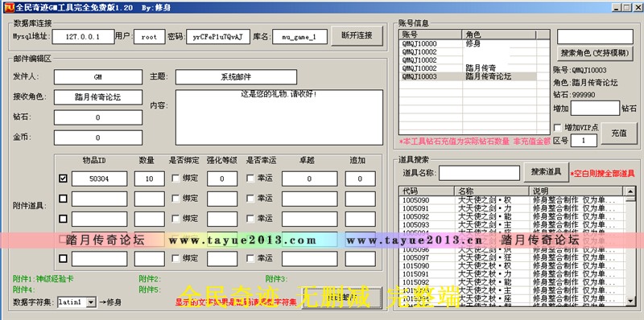This screenshot has width=644, height=320.
Task: Click the 名称 column header
Action: click(x=492, y=191)
